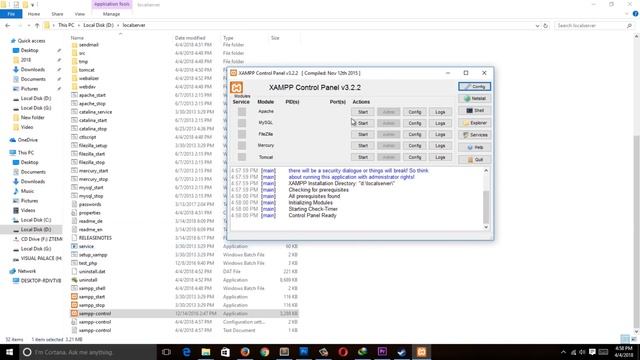Open the Store from the taskbar
The height and width of the screenshot is (360, 640).
coord(225,352)
